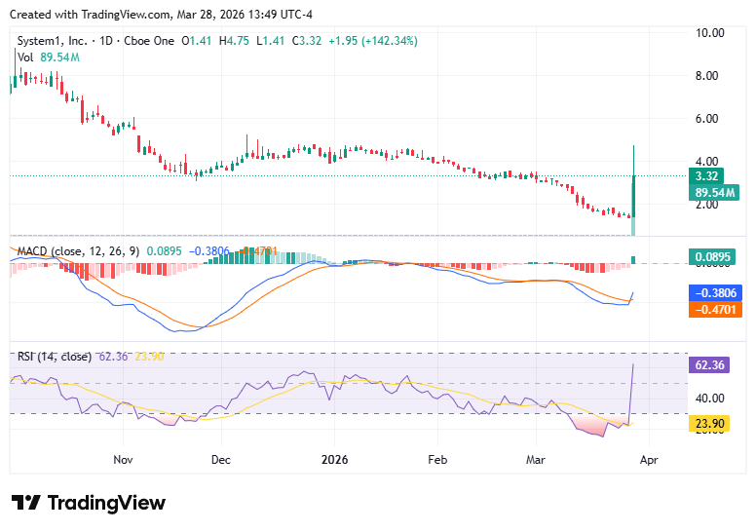This screenshot has height=532, width=756.
Task: Click the +142.34% change value in legend
Action: pyautogui.click(x=386, y=41)
